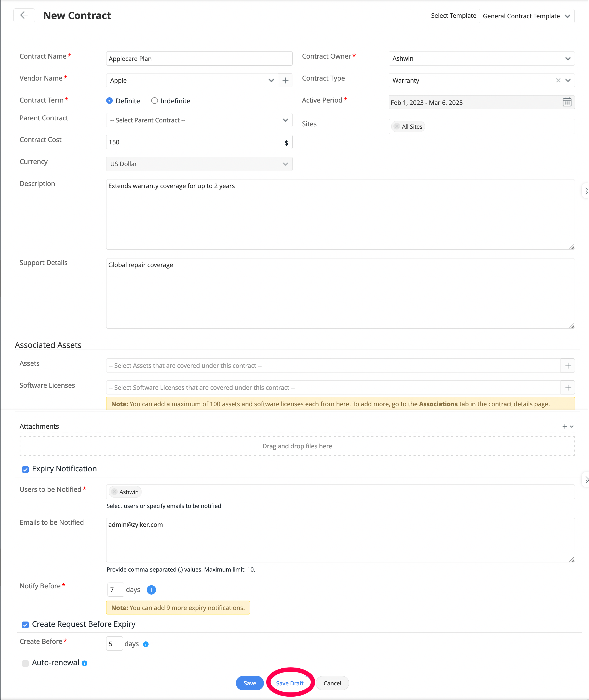Remove Ashwin from Users to be Notified
Image resolution: width=589 pixels, height=700 pixels.
(x=115, y=492)
